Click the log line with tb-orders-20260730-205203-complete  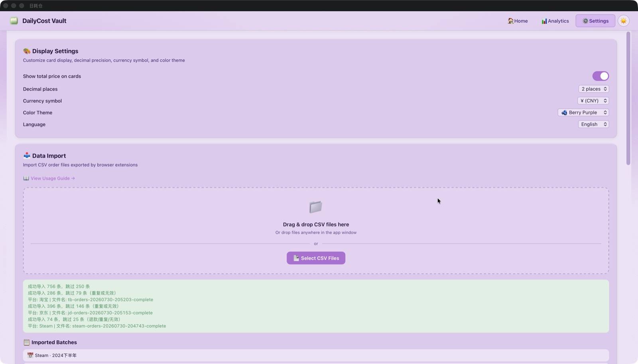pos(91,299)
